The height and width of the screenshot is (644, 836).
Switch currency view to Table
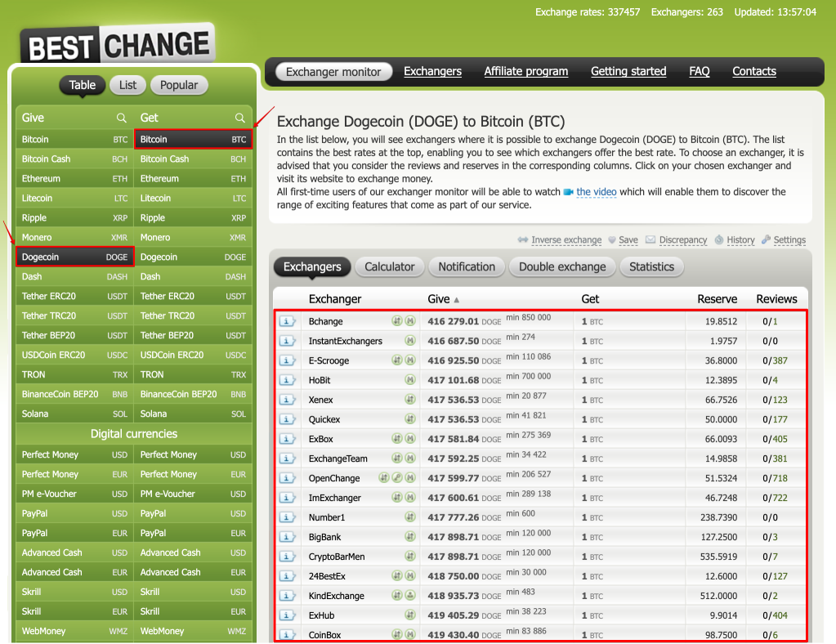click(x=82, y=85)
